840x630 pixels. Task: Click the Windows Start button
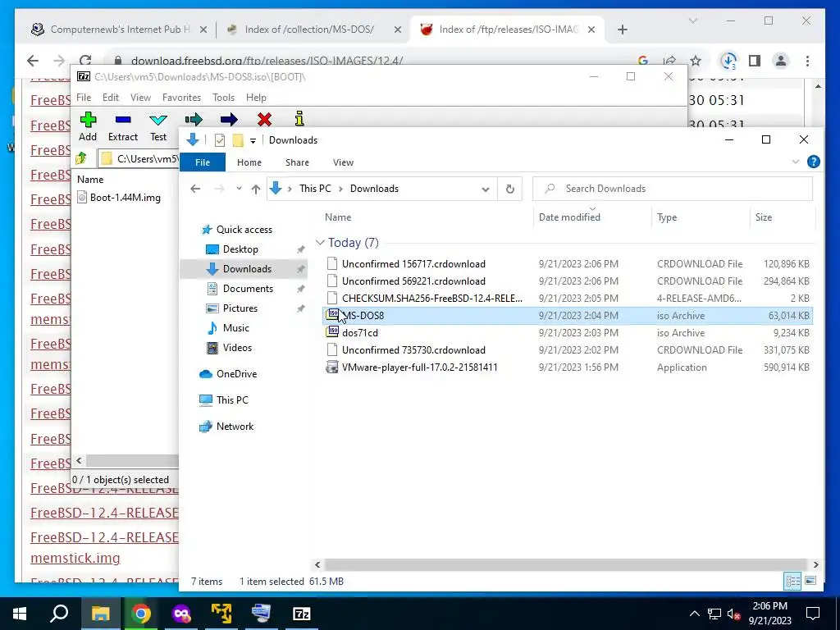(20, 614)
